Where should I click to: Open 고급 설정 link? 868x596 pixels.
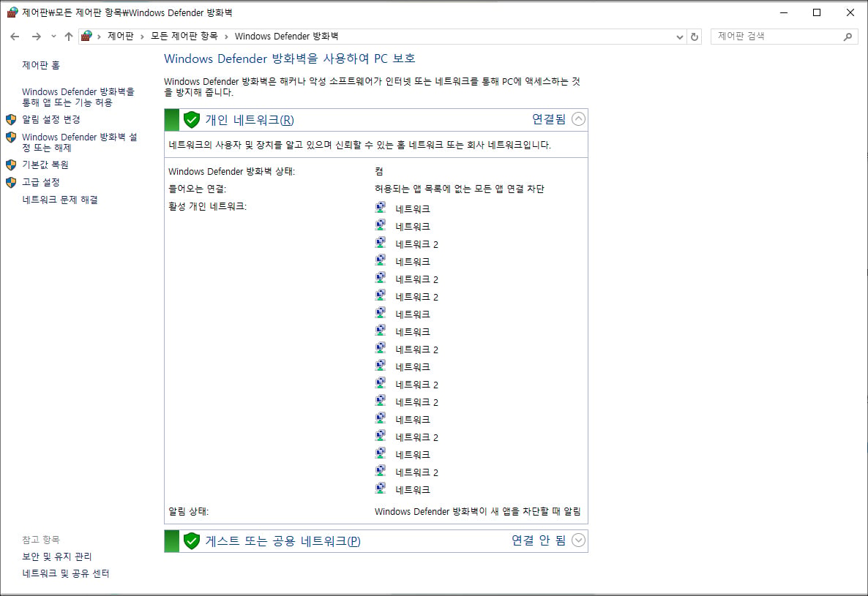point(40,182)
